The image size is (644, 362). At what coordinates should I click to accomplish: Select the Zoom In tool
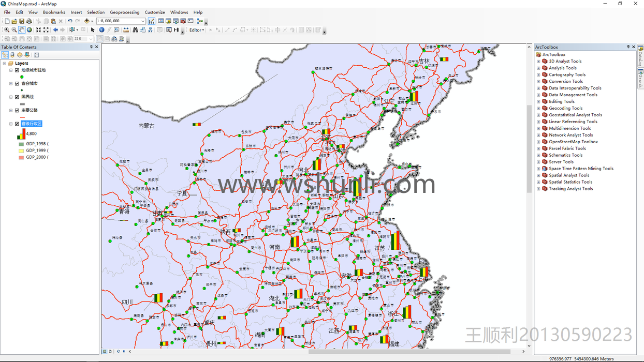7,30
